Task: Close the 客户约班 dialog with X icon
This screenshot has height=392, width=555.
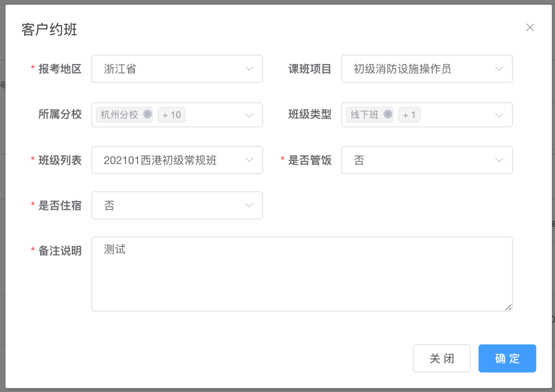Action: point(530,27)
